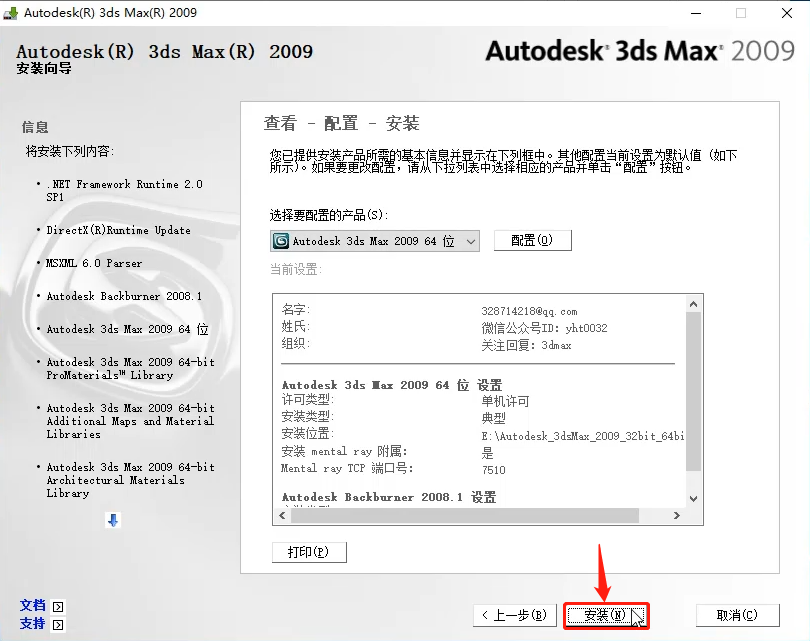Click the up arrow of the settings scrollbar
The height and width of the screenshot is (641, 810).
[694, 301]
